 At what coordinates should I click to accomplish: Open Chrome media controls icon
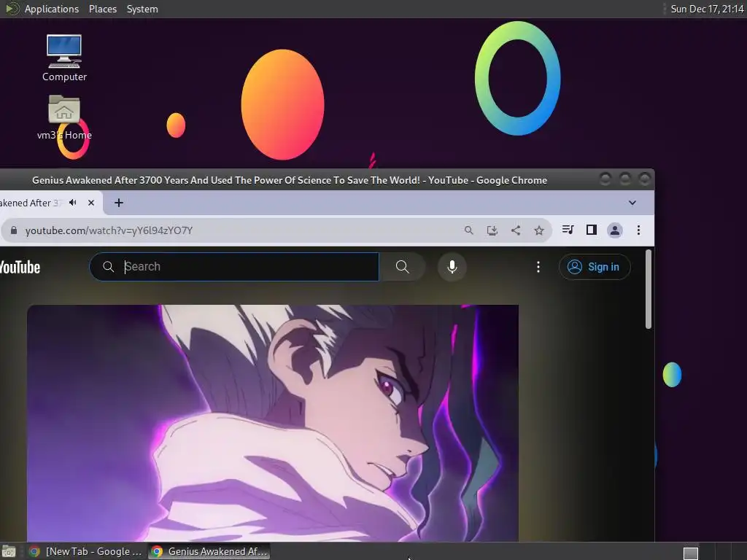point(568,230)
